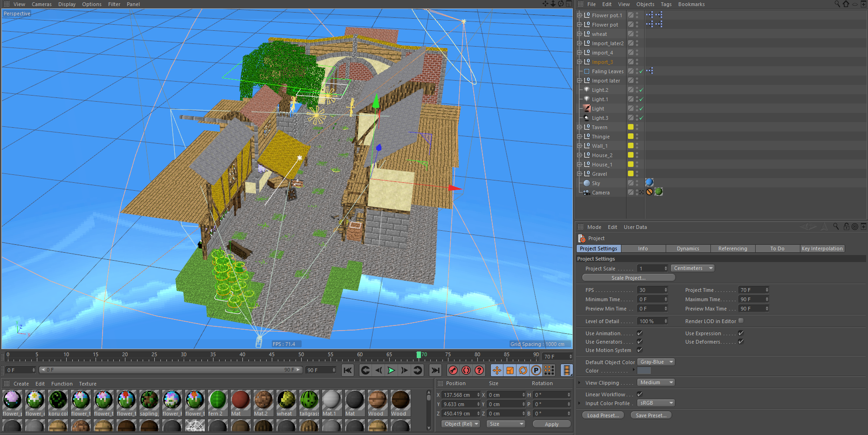Click the attribute panel lock icon
This screenshot has height=435, width=868.
coord(847,227)
